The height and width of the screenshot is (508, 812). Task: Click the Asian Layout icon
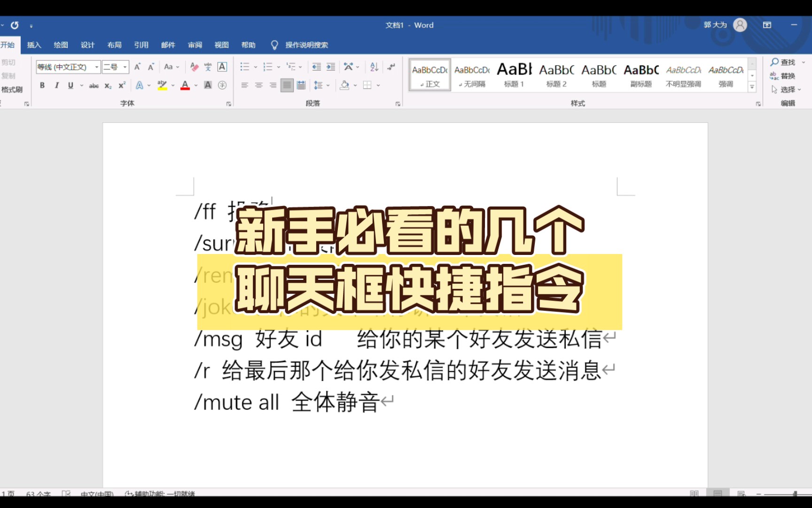[x=348, y=67]
